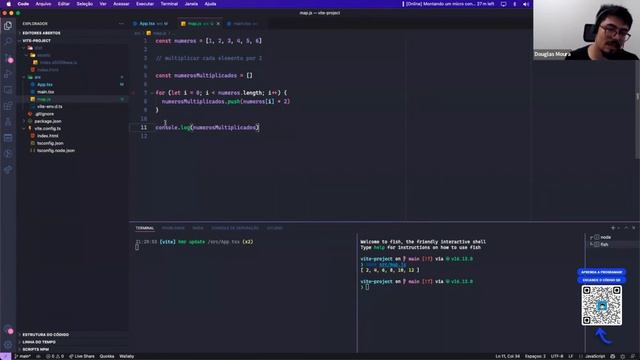Click Quokka in the status bar
This screenshot has width=640, height=360.
(x=107, y=356)
